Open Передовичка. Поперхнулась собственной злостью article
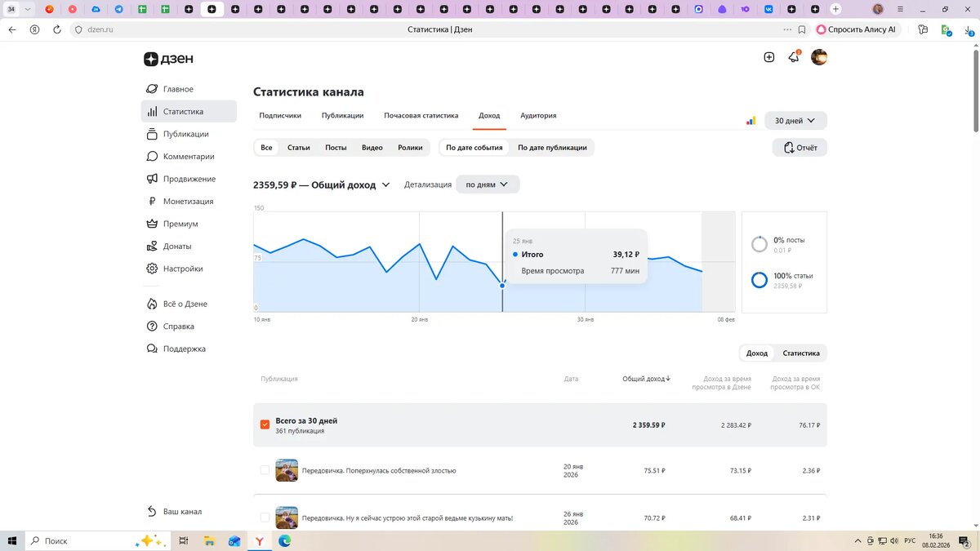The image size is (980, 551). (379, 471)
